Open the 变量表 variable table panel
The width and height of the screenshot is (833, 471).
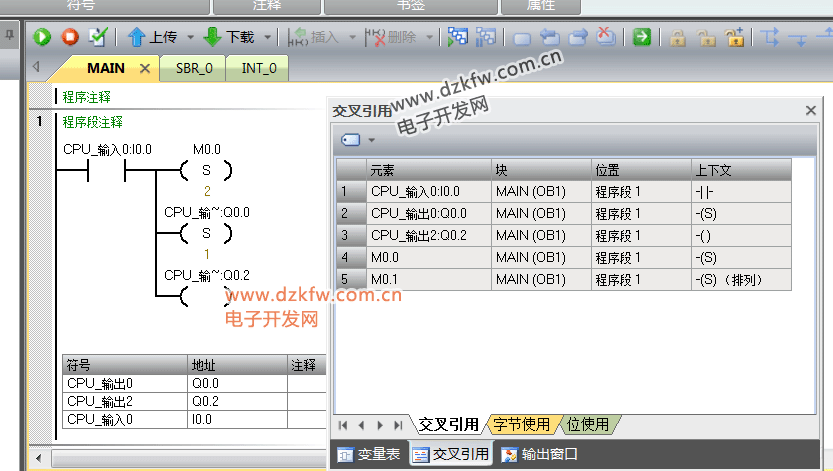369,455
